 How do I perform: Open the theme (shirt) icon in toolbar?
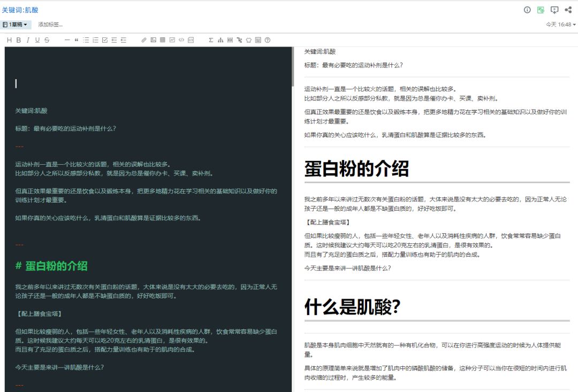(249, 40)
